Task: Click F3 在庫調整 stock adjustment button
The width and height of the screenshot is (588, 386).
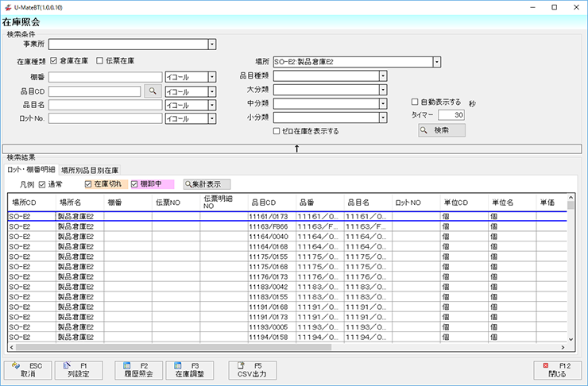Action: (190, 369)
